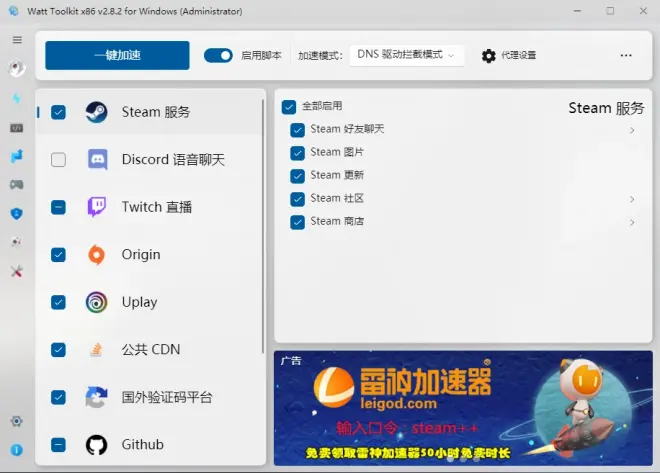Select the Origin service list item
The height and width of the screenshot is (473, 660).
[141, 255]
